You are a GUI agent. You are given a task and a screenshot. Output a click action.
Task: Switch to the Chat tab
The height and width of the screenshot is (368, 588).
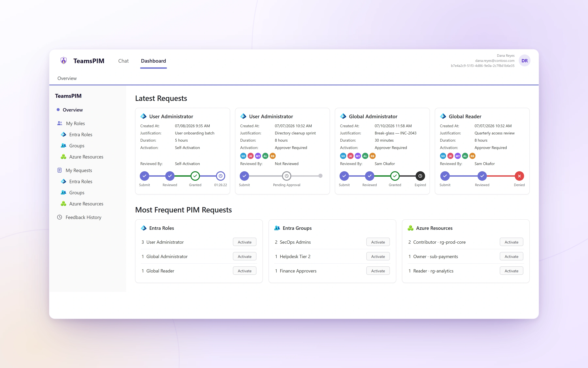coord(123,61)
